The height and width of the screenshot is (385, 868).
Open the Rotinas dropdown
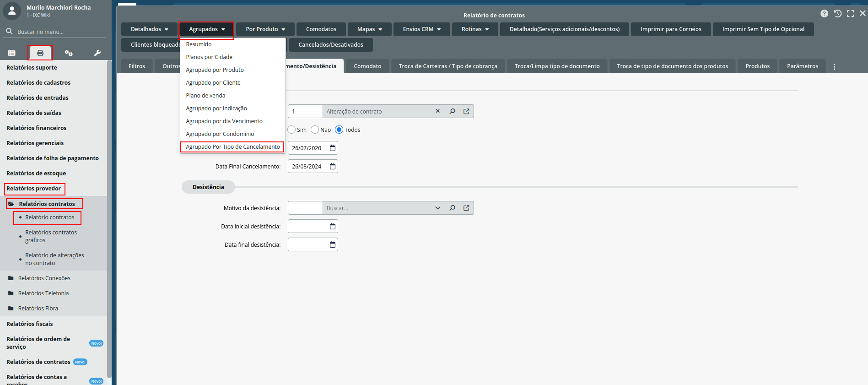coord(475,29)
